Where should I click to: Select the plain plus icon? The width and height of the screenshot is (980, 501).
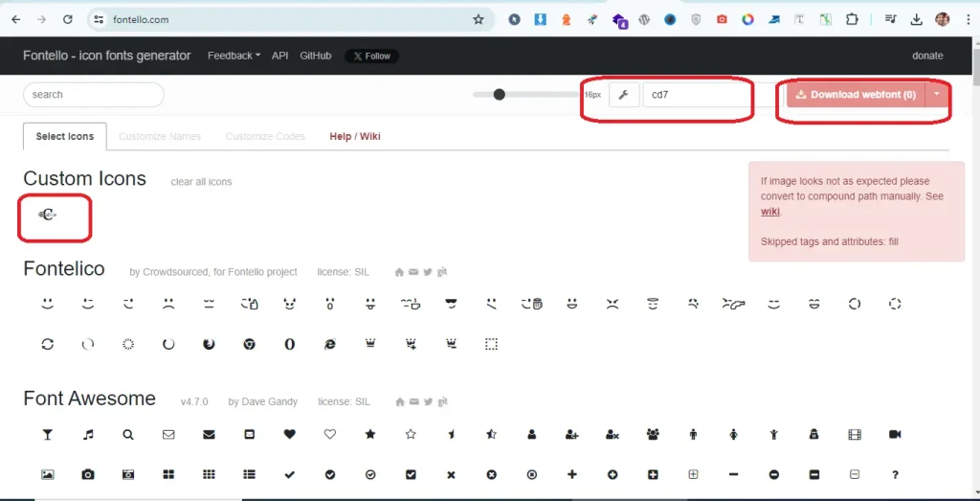572,475
